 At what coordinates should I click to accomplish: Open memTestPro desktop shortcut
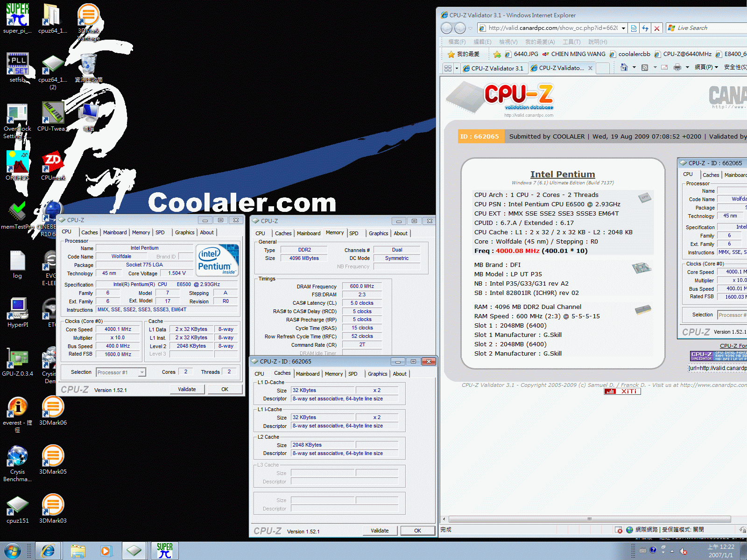[x=17, y=215]
